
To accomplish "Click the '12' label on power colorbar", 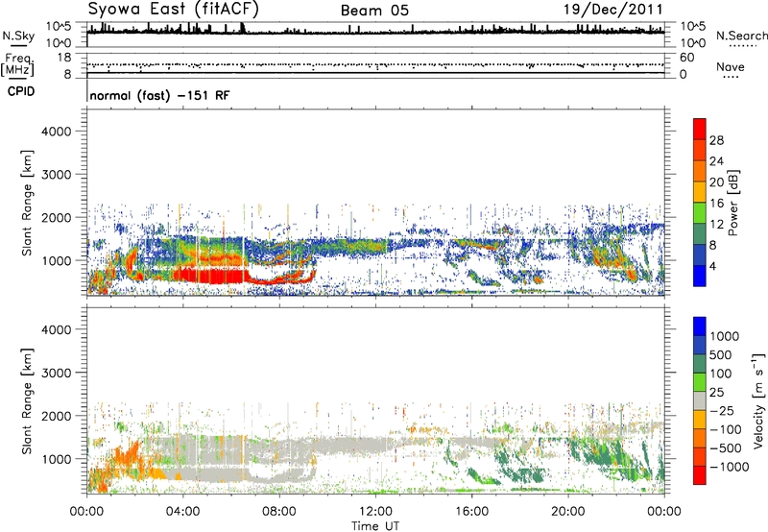I will click(716, 225).
